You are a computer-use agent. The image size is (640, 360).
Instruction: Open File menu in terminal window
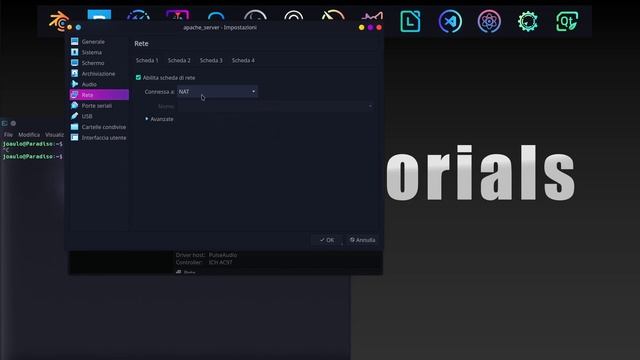tap(8, 134)
